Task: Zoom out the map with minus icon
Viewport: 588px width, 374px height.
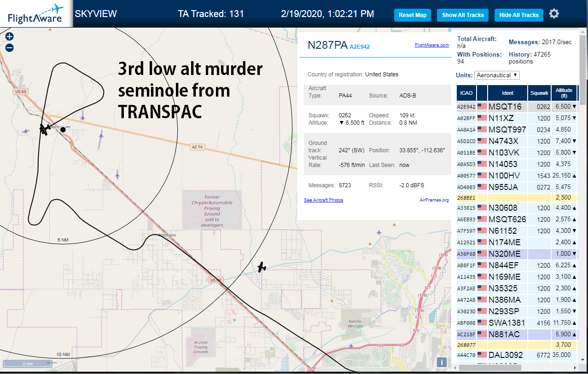Action: pyautogui.click(x=9, y=48)
